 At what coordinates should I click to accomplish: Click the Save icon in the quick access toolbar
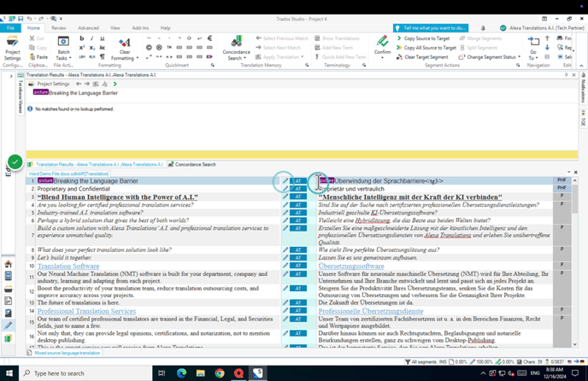click(21, 19)
